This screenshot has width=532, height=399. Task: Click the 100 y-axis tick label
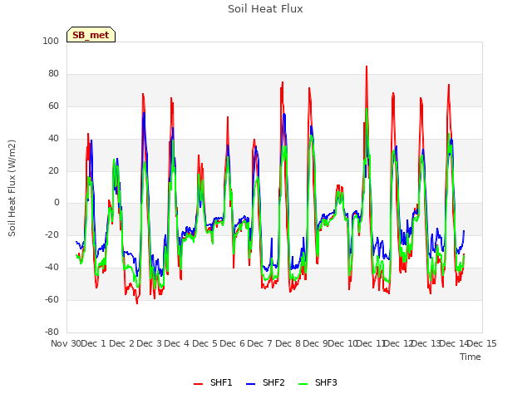51,41
